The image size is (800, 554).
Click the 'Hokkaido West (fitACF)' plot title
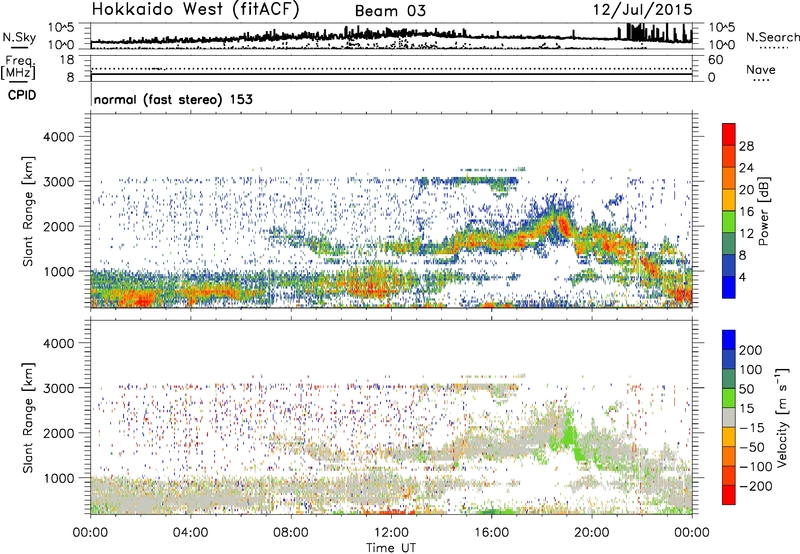[x=195, y=9]
